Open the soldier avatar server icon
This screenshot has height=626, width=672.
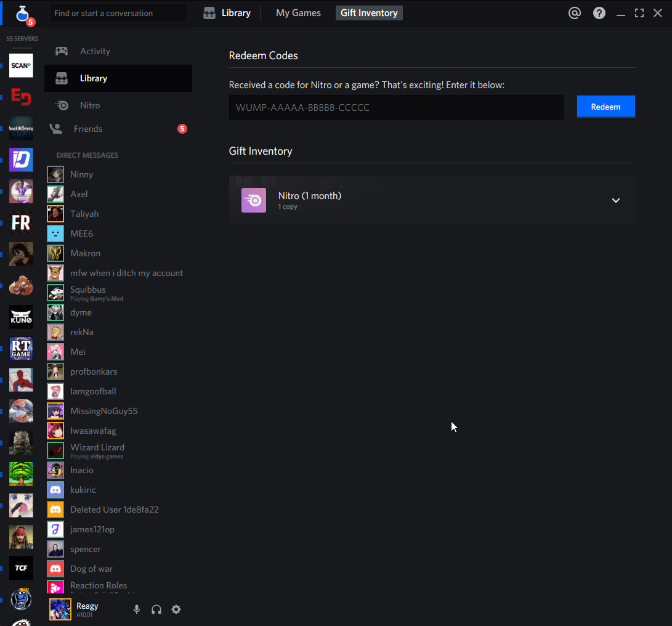(x=21, y=442)
